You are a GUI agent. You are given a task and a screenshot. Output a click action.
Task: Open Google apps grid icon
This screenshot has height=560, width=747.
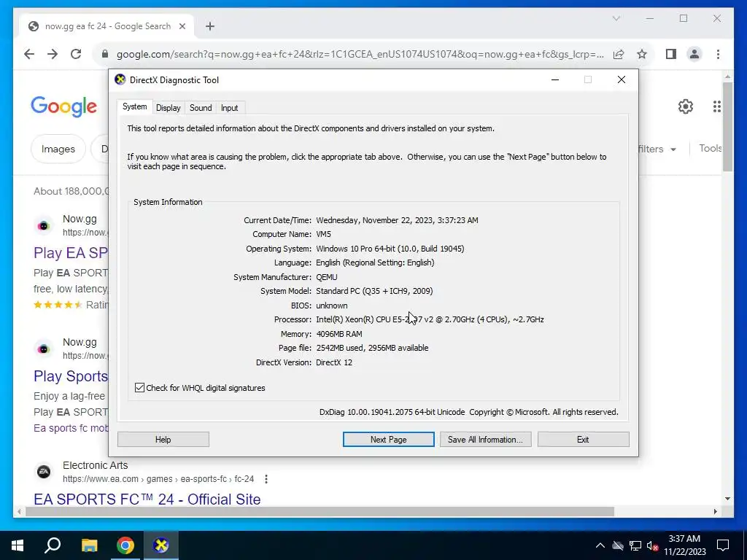pos(717,106)
